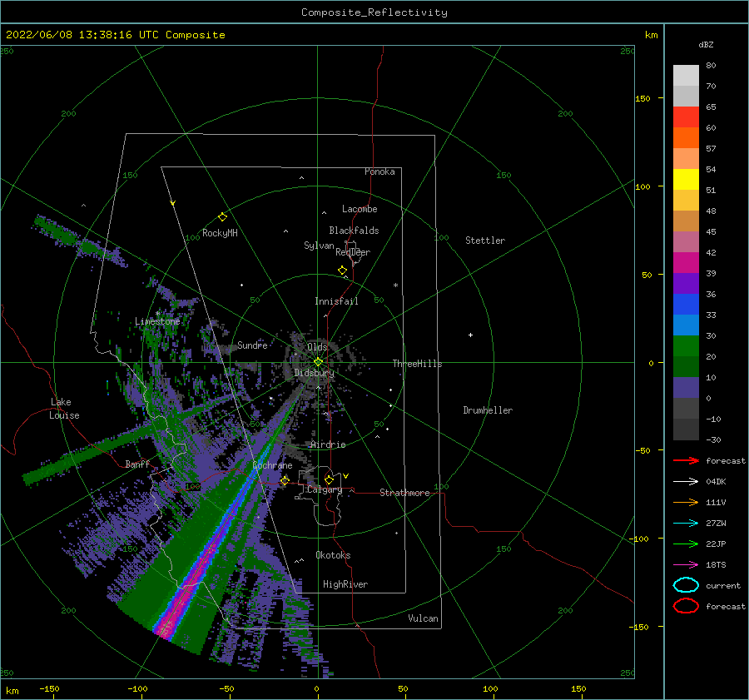
Task: Click the magenta 18TS arrow icon
Action: (x=686, y=565)
